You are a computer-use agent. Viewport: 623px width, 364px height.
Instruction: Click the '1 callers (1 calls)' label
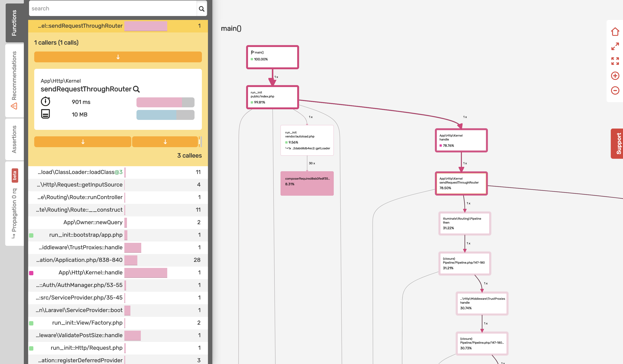[x=56, y=43]
